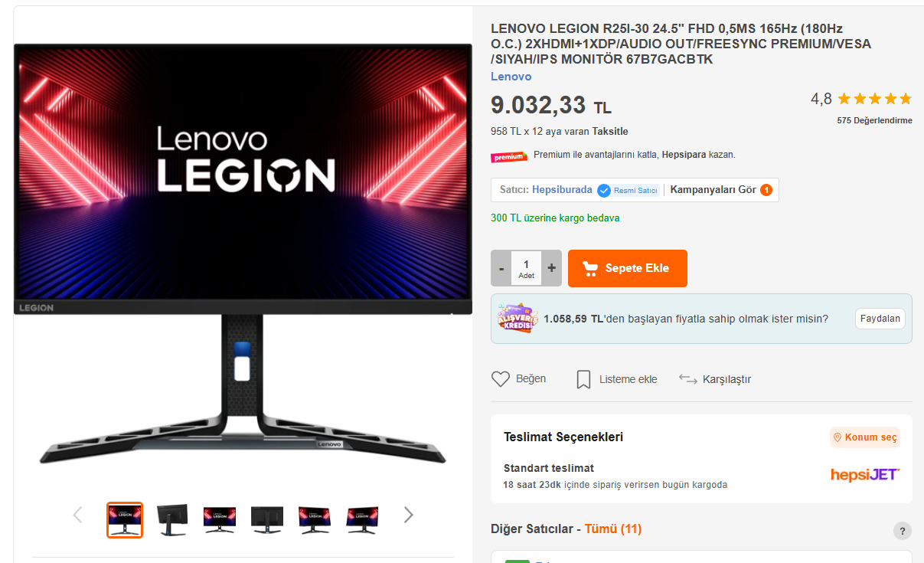
Task: Open the Hepsiburada seller link
Action: pyautogui.click(x=562, y=190)
